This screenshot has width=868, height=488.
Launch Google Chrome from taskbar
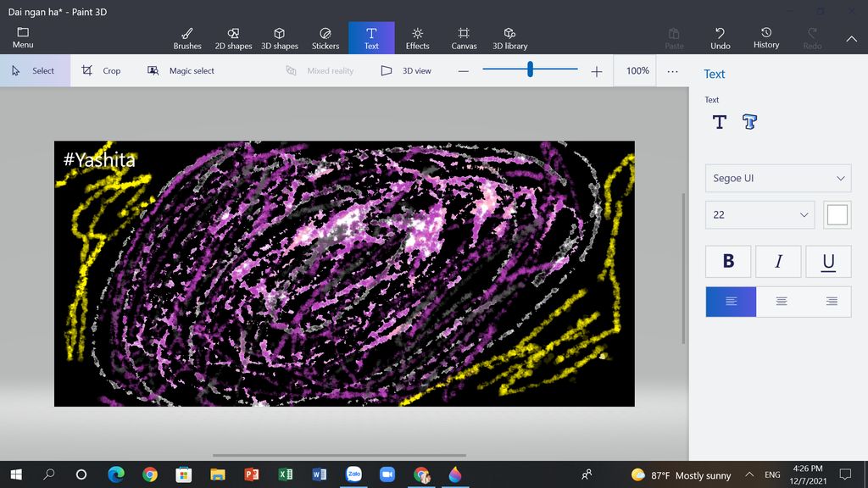(x=149, y=474)
